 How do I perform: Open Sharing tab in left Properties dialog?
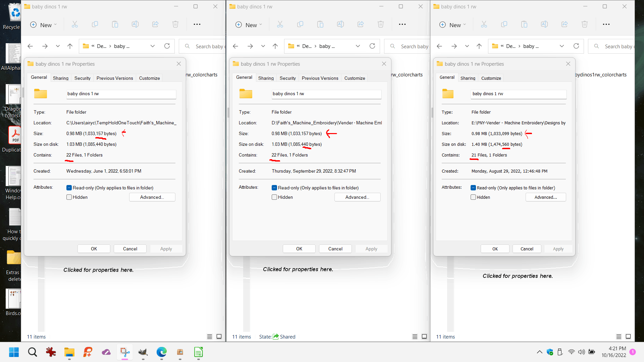[61, 78]
